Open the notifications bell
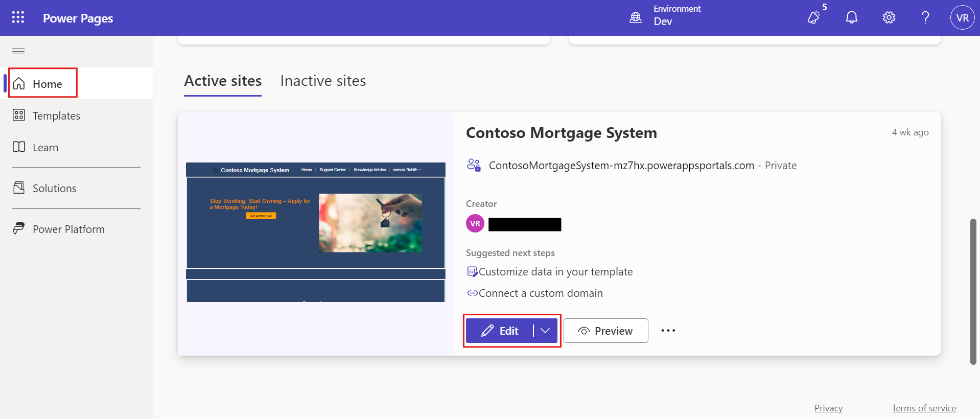This screenshot has height=419, width=980. pos(851,17)
